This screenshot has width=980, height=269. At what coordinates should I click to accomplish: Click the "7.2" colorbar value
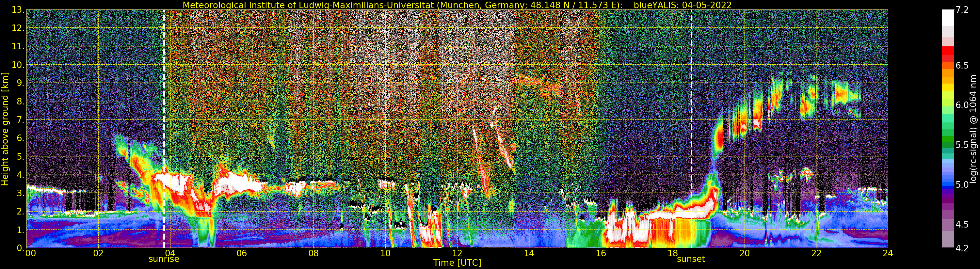[962, 10]
